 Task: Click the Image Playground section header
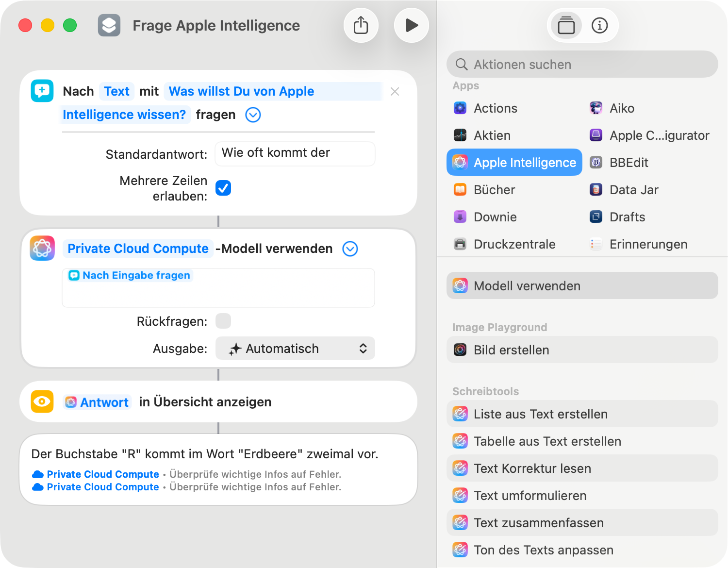(x=499, y=327)
